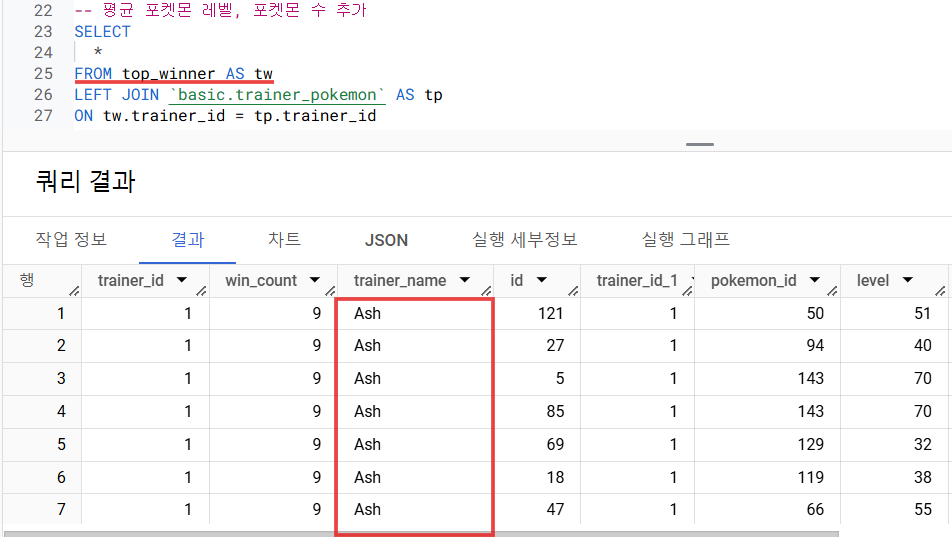Click the 쿼리 결과 heading
Image resolution: width=952 pixels, height=537 pixels.
coord(86,181)
